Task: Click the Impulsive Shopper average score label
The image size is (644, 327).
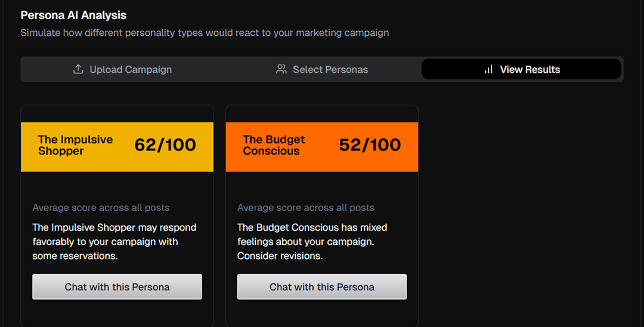Action: coord(101,208)
